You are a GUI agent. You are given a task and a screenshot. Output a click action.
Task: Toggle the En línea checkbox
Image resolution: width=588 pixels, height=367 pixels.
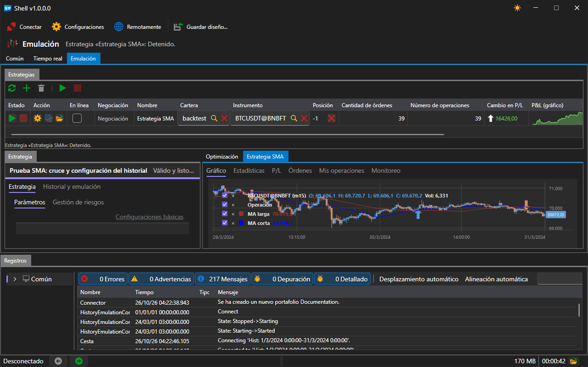pyautogui.click(x=77, y=118)
